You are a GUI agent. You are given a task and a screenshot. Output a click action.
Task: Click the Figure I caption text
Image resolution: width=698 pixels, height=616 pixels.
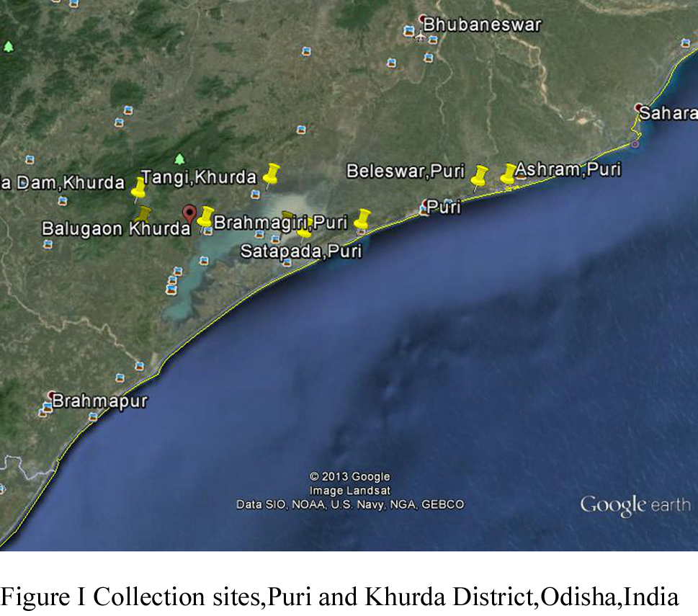pos(339,597)
